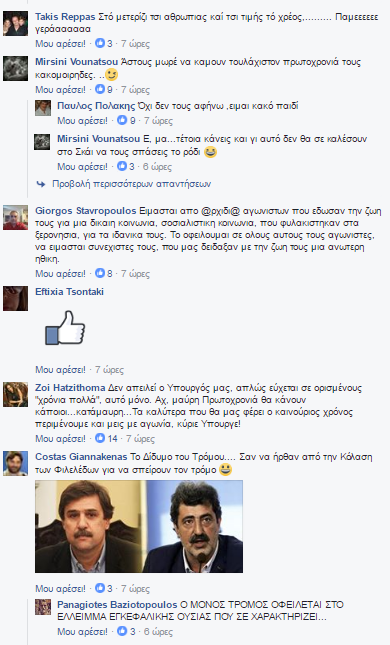
Task: Click Costas Giannakenas name link
Action: point(81,457)
